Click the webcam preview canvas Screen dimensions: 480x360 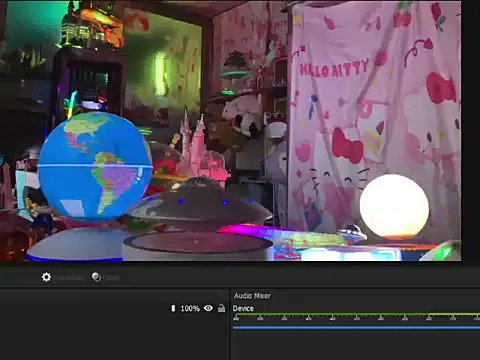pos(231,131)
